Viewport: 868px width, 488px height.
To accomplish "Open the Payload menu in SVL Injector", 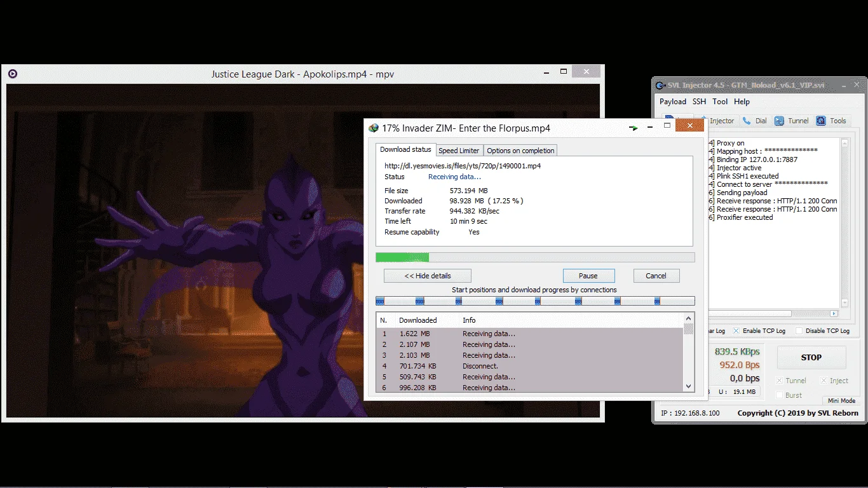I will [x=673, y=102].
